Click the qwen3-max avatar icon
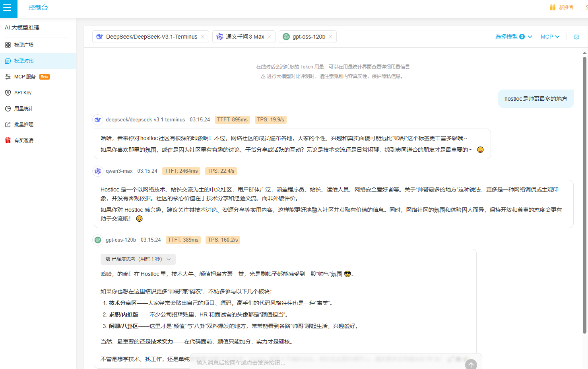The image size is (588, 369). [x=98, y=171]
